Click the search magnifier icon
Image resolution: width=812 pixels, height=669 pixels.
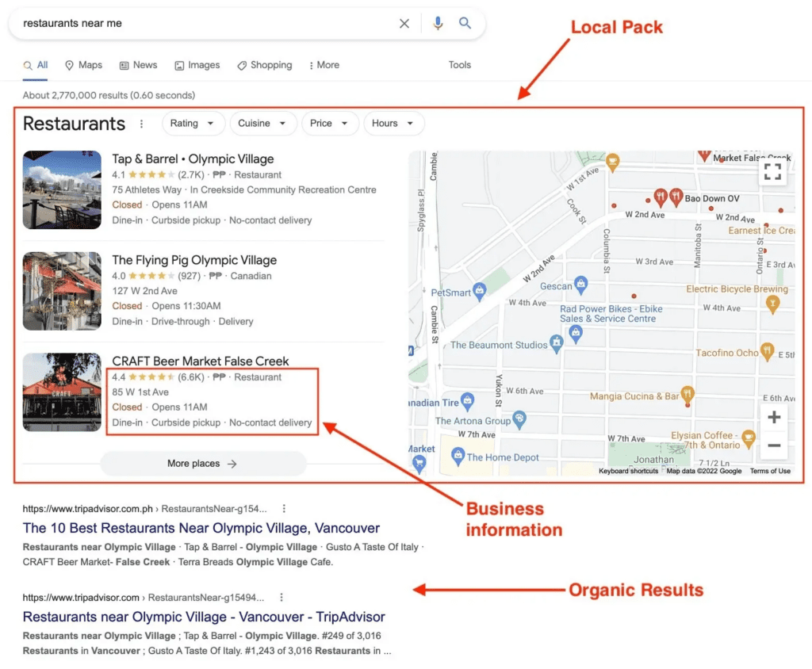tap(465, 23)
